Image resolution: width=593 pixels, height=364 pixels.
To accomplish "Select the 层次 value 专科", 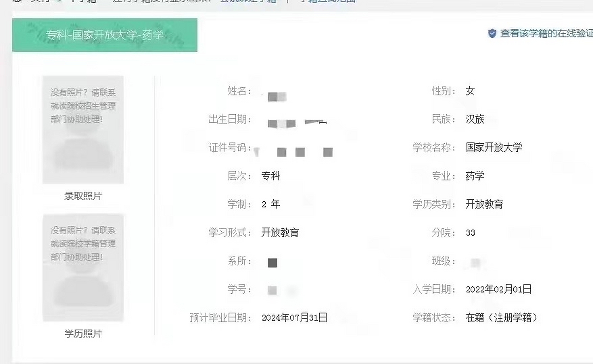I will (x=271, y=176).
